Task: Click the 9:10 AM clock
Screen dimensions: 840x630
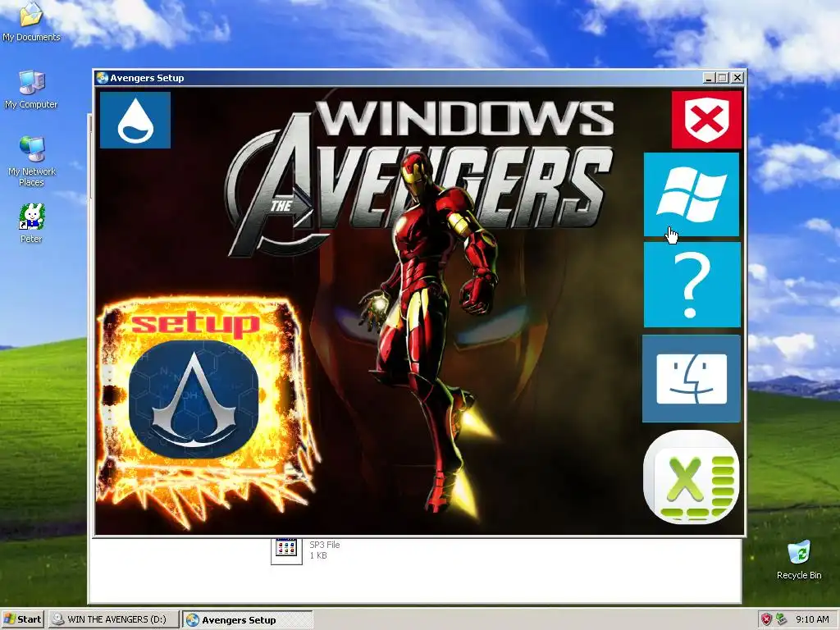Action: [x=812, y=619]
